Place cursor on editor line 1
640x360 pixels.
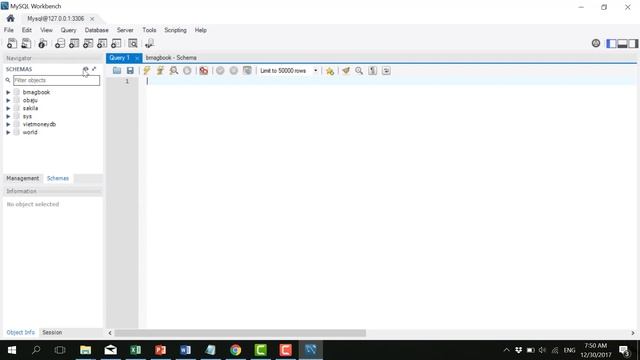[x=391, y=81]
